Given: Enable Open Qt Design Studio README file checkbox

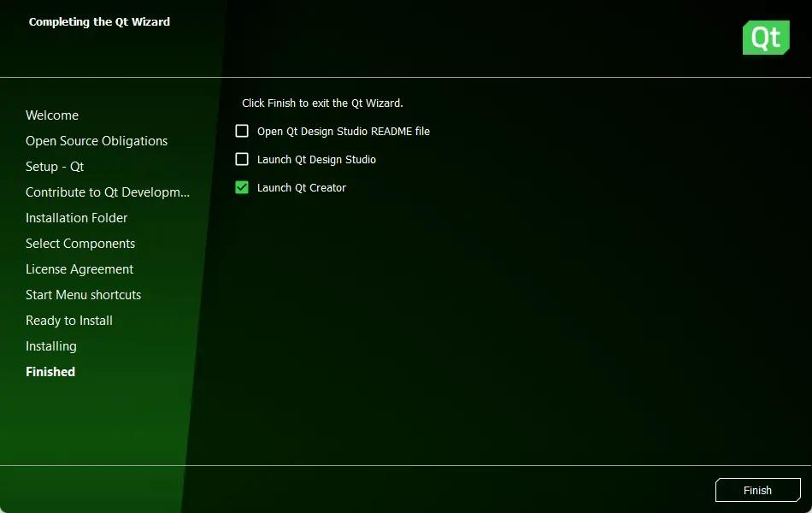Looking at the screenshot, I should click(x=242, y=131).
